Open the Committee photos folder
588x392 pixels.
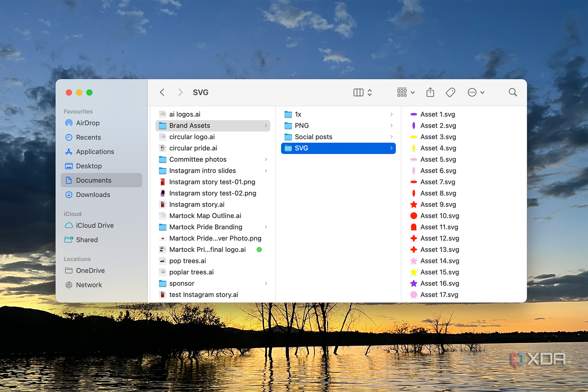(x=197, y=159)
